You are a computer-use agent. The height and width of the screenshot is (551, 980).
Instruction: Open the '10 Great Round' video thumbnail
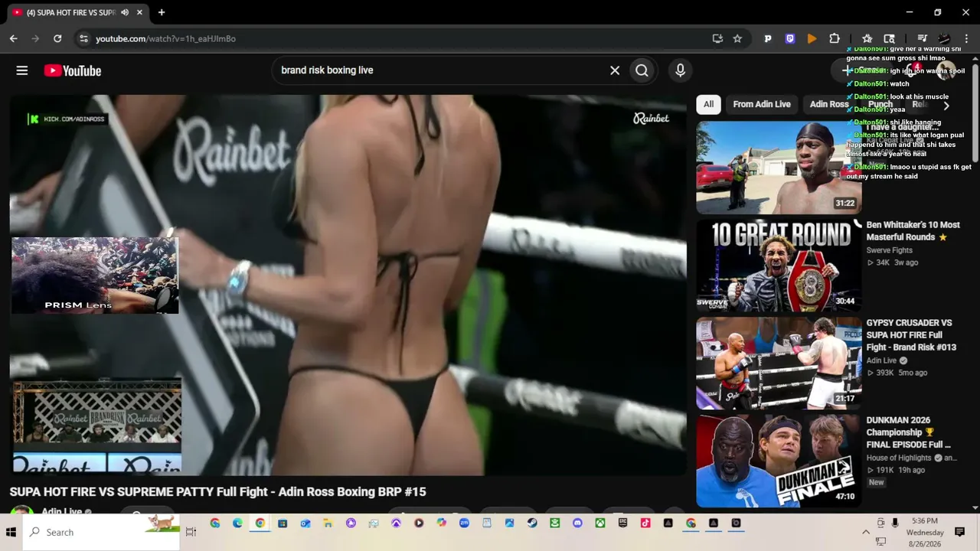click(779, 266)
